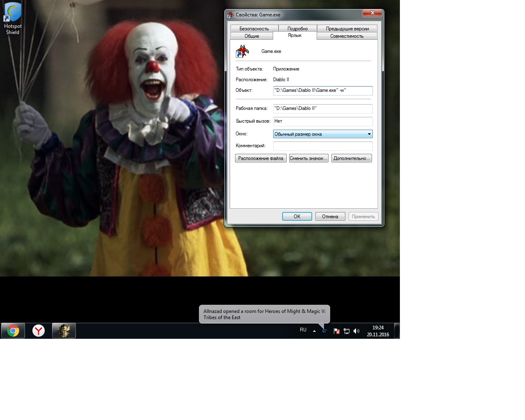Click the game icon beside Yandex on taskbar
The height and width of the screenshot is (420, 525).
pos(64,331)
